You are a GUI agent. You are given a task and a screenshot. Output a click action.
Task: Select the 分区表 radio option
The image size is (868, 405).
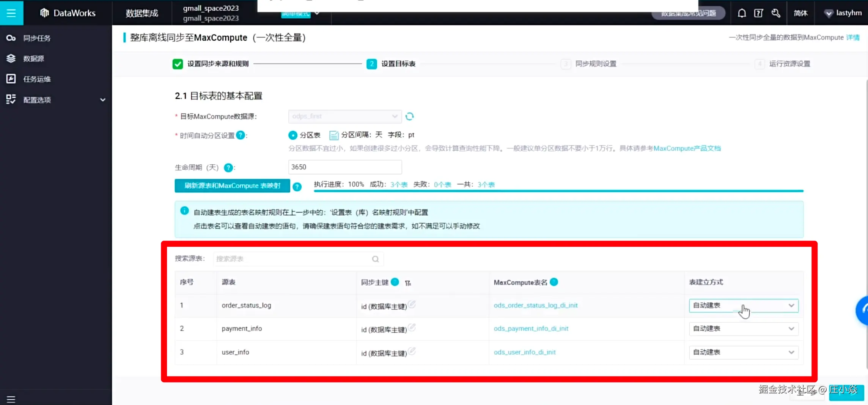[292, 135]
